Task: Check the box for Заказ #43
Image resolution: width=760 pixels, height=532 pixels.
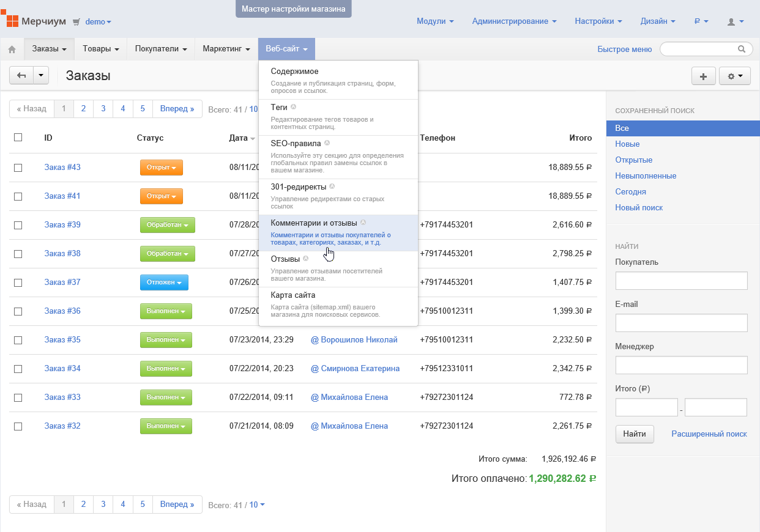Action: coord(18,168)
